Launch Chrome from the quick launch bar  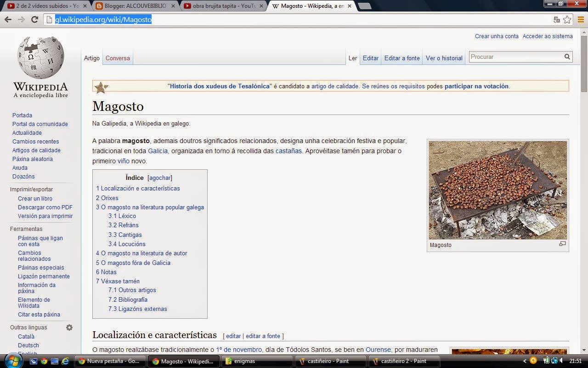(x=44, y=361)
